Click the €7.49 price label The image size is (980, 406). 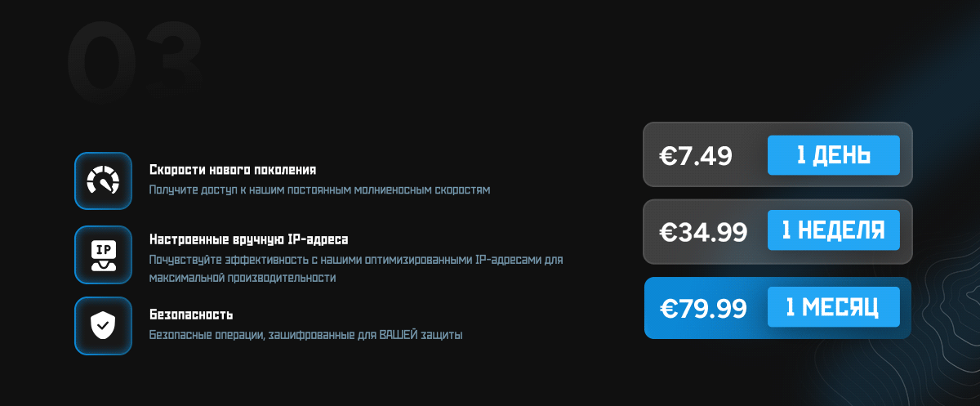coord(696,156)
